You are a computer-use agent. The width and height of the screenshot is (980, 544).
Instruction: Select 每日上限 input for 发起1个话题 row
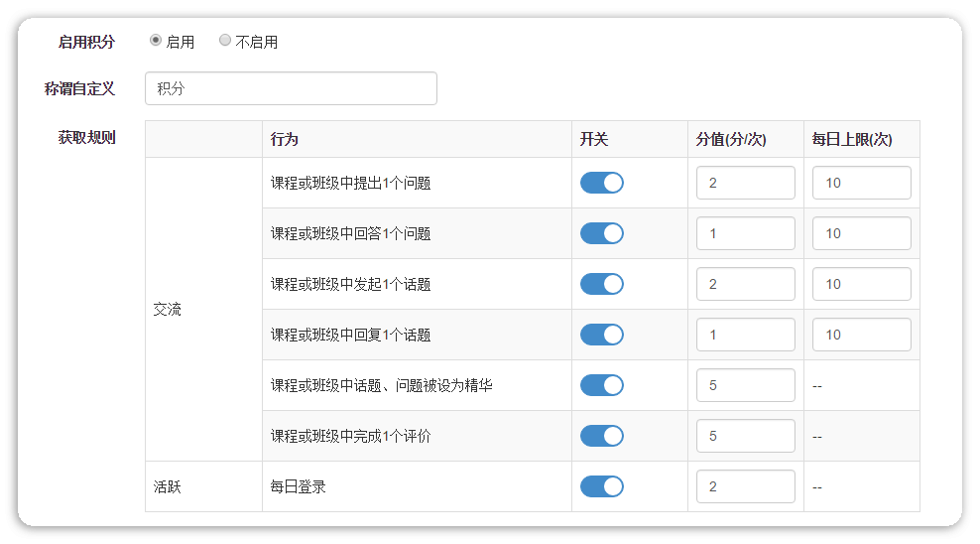click(861, 284)
